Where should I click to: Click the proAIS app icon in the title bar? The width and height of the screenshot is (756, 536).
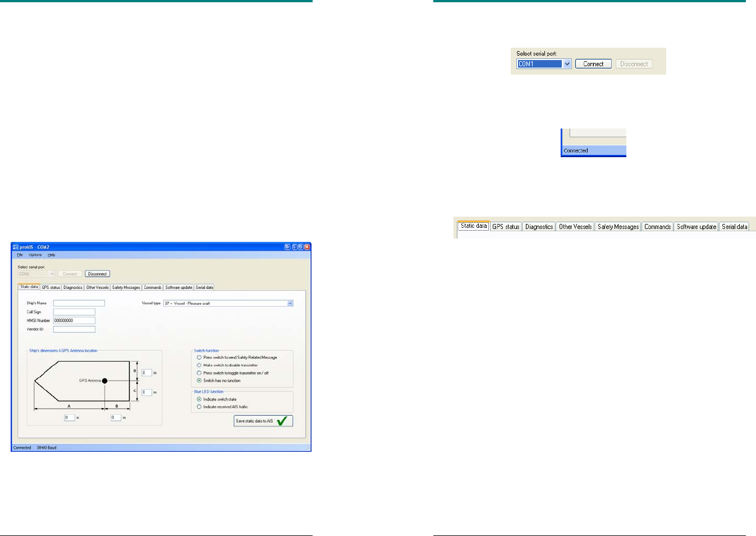[16, 247]
